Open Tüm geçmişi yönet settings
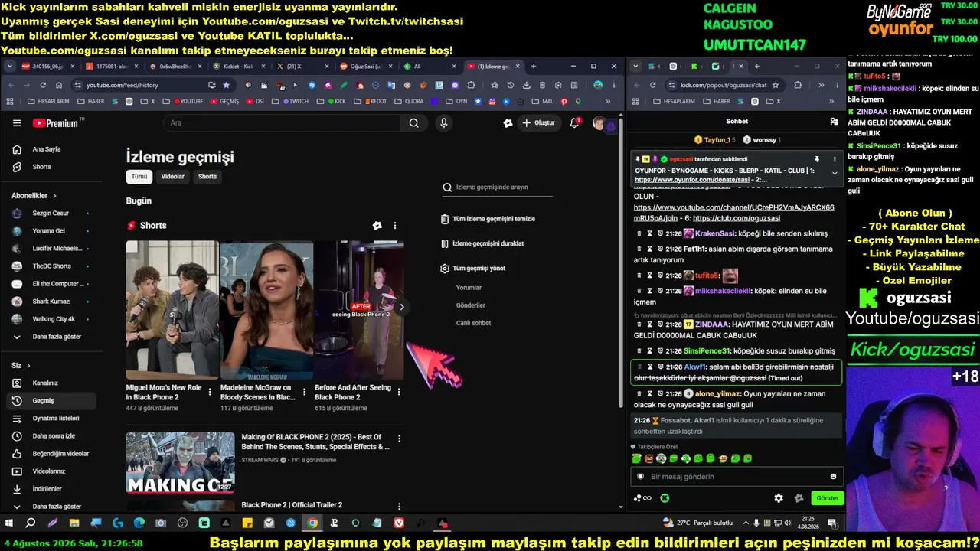This screenshot has height=551, width=980. [x=473, y=269]
